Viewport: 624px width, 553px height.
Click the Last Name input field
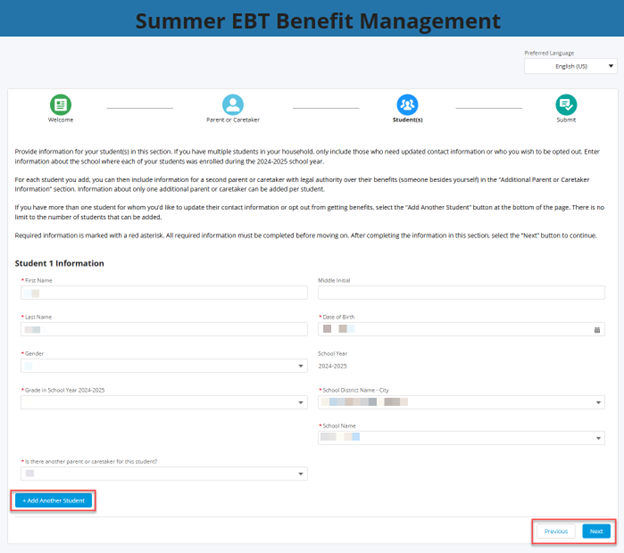(x=162, y=329)
